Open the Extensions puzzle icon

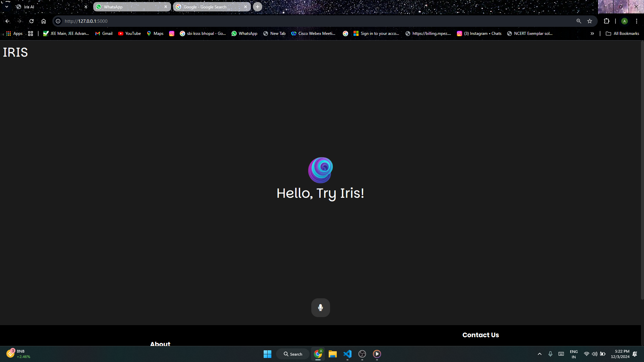click(606, 21)
